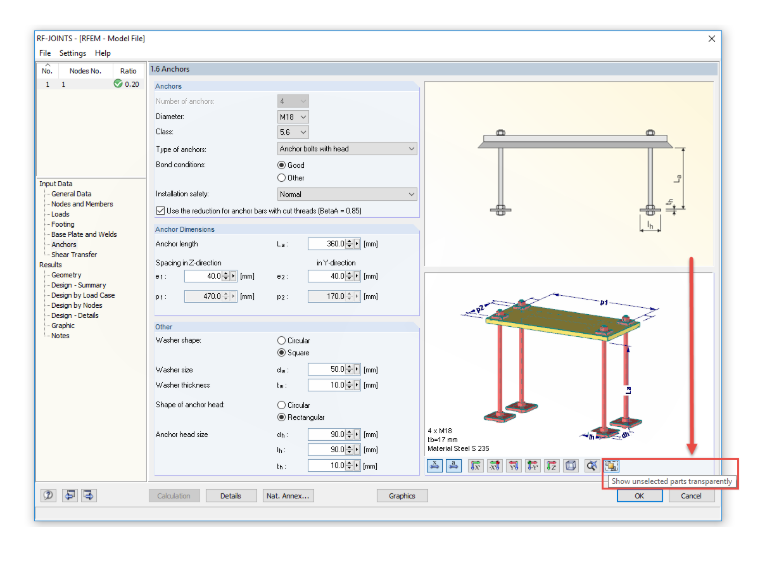The image size is (760, 570).
Task: Open the File menu
Action: click(x=45, y=53)
